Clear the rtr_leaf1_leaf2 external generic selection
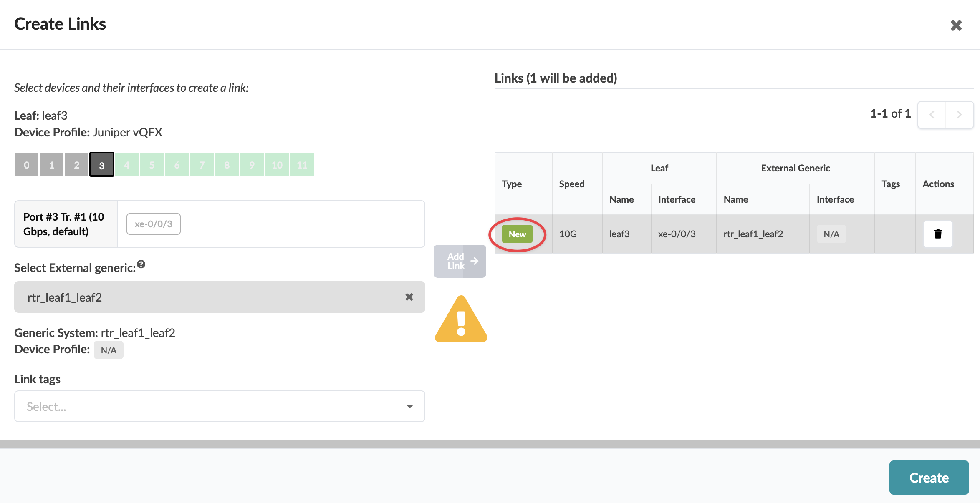Screen dimensions: 980x503 click(409, 297)
